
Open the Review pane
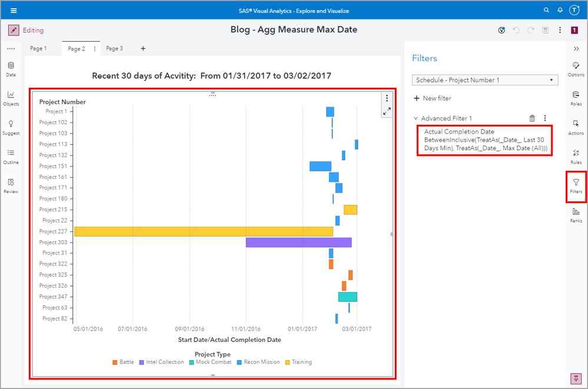pos(11,186)
